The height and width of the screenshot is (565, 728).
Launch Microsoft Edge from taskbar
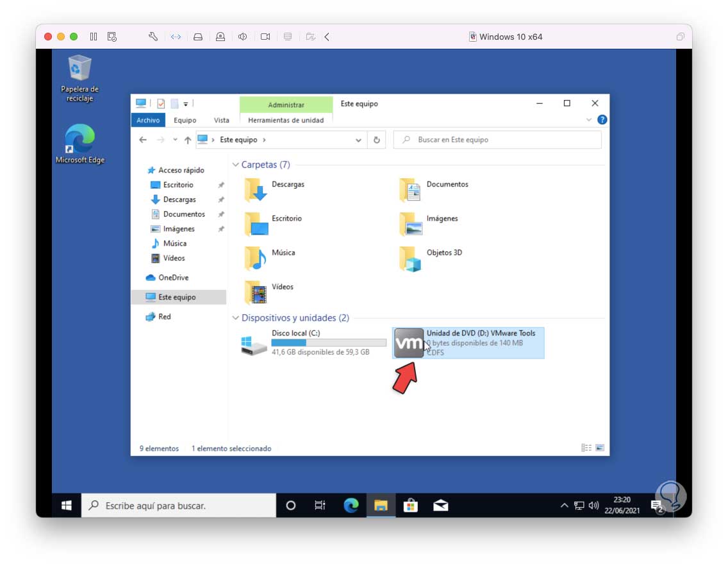tap(351, 505)
